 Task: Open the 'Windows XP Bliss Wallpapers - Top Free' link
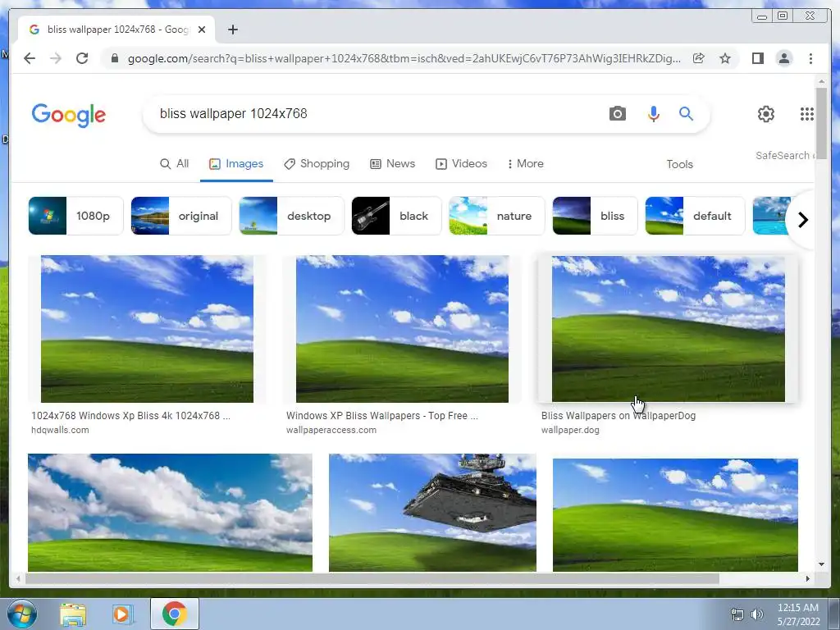[x=382, y=416]
